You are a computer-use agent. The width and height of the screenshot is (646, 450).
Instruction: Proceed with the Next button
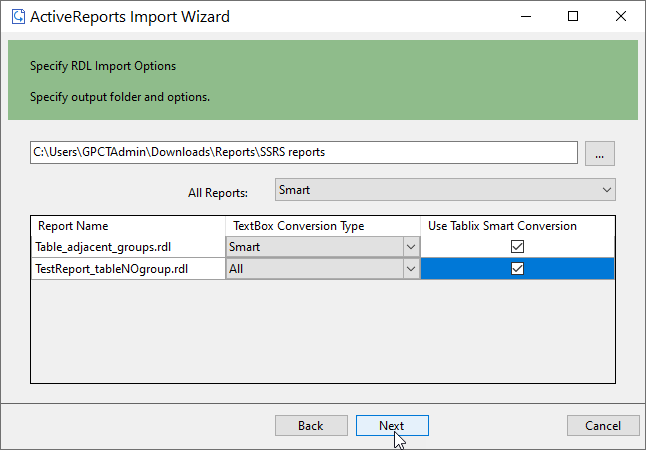[392, 425]
